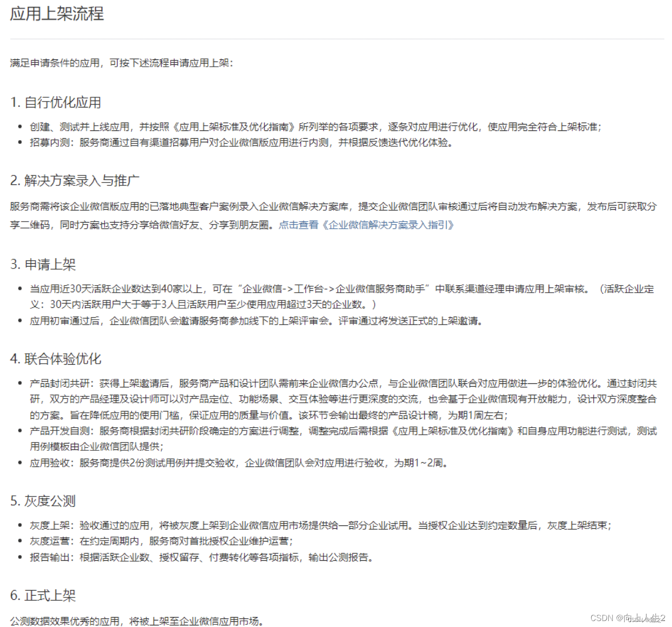Click the paragraph starting 服务商需将该企业微信版应用
672x627 pixels.
333,216
